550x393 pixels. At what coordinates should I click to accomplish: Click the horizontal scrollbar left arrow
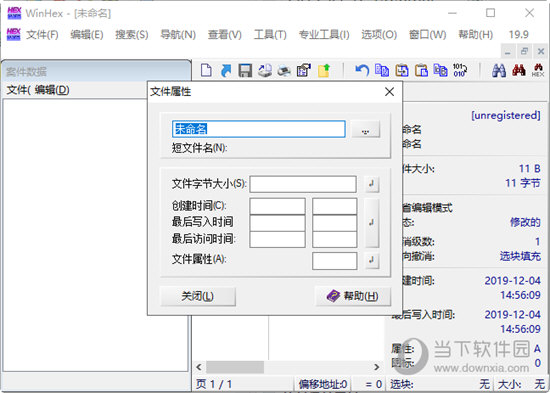point(199,367)
